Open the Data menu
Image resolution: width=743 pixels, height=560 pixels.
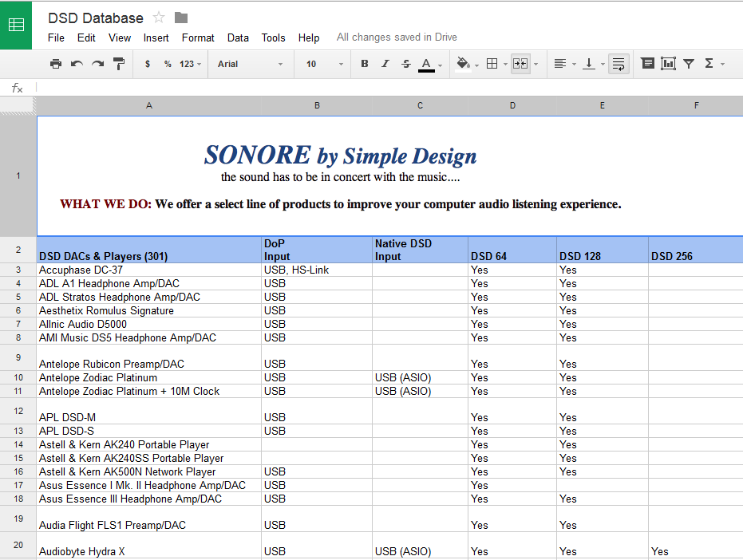238,38
